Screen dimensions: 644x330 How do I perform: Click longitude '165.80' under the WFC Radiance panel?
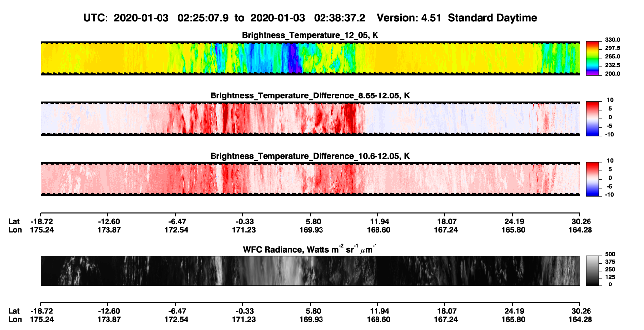514,319
